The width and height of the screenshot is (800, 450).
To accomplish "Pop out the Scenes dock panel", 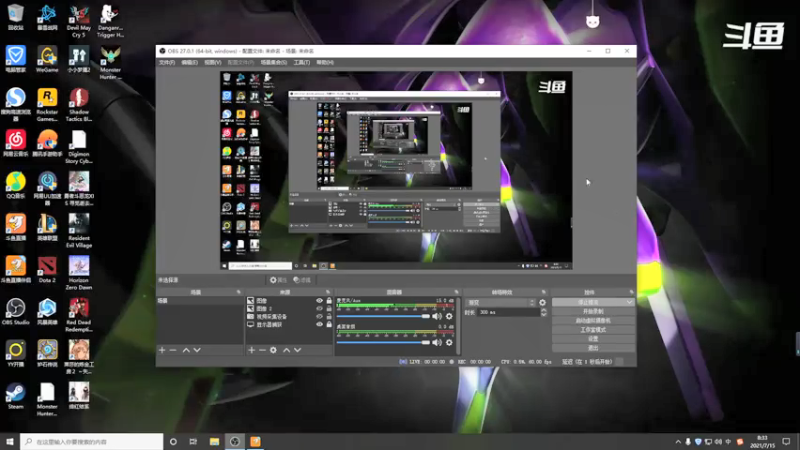I will 238,292.
